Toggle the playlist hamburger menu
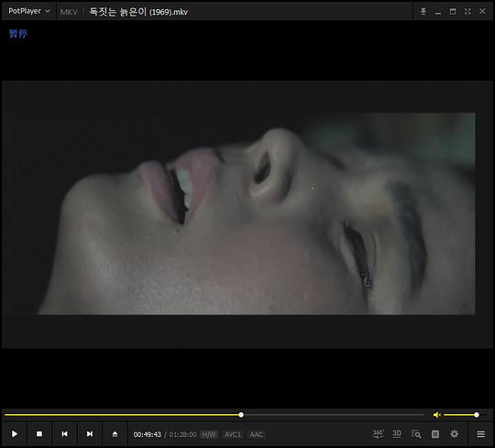This screenshot has height=448, width=495. 481,434
